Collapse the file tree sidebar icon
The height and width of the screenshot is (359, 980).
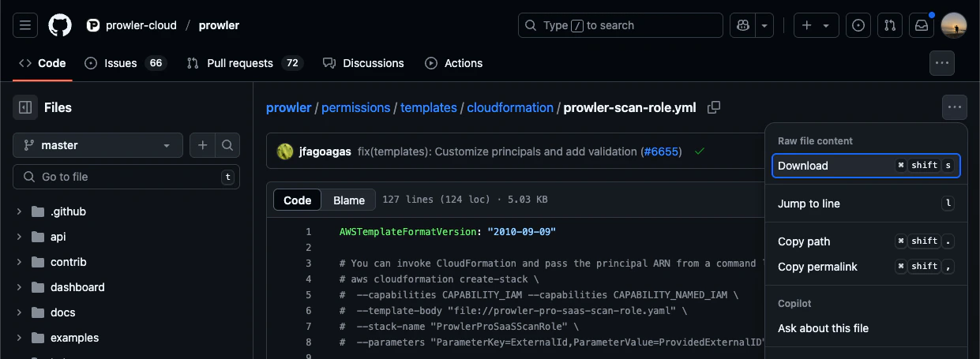click(25, 107)
